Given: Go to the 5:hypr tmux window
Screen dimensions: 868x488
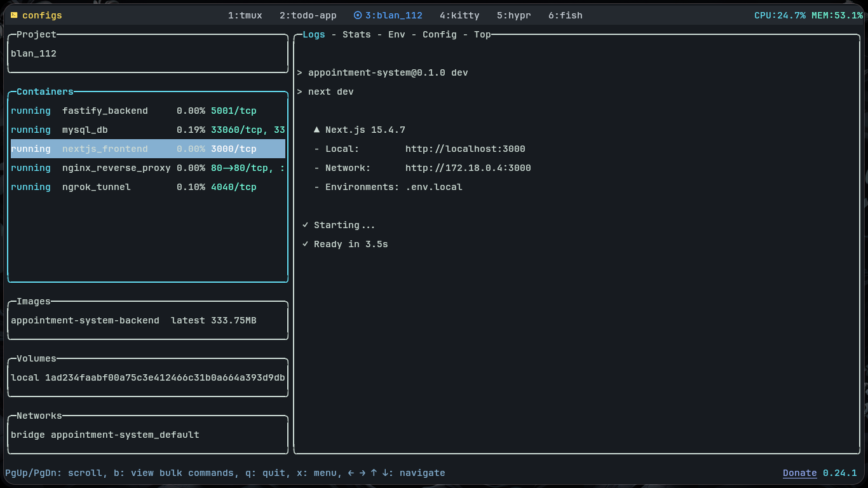Looking at the screenshot, I should pyautogui.click(x=513, y=15).
